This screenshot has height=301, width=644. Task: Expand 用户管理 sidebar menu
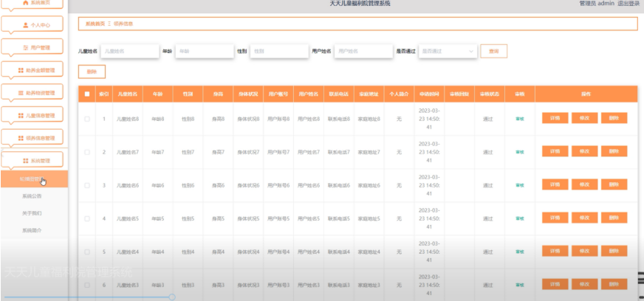pyautogui.click(x=32, y=47)
